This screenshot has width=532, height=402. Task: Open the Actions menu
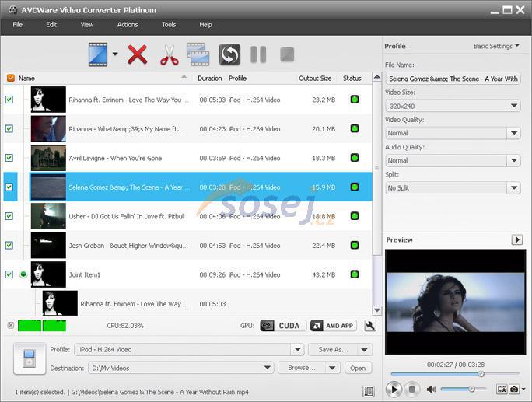click(x=128, y=24)
